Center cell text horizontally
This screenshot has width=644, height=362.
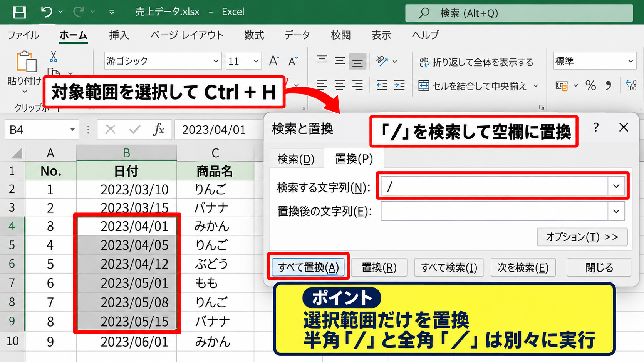(340, 85)
